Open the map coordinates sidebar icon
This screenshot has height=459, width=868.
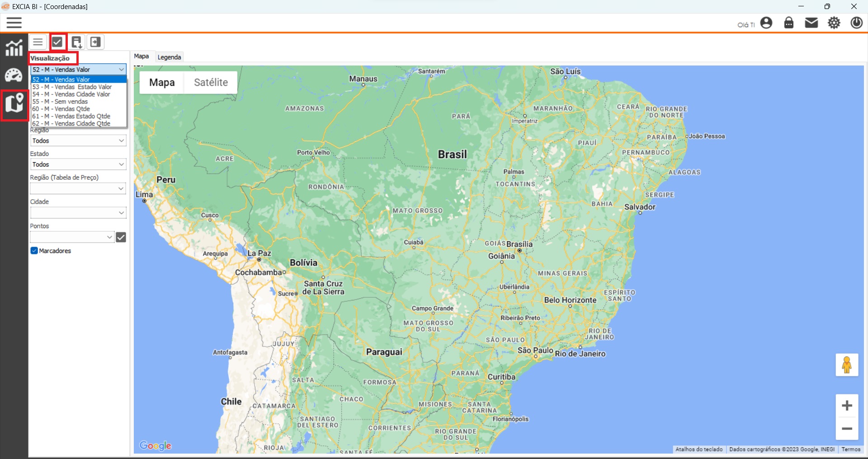(x=14, y=104)
